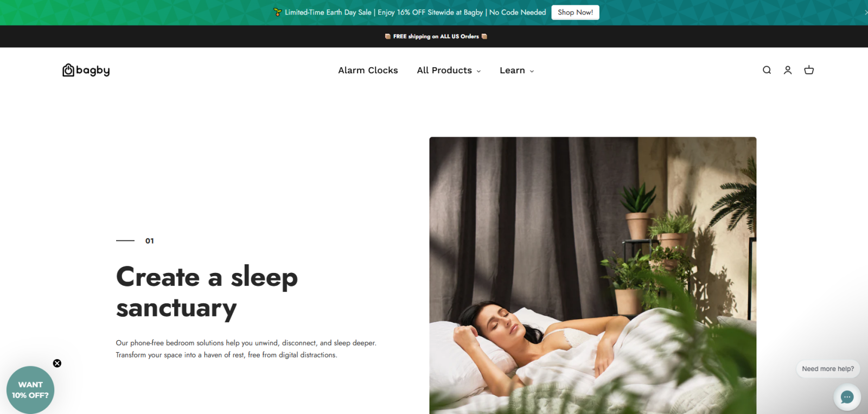Image resolution: width=868 pixels, height=414 pixels.
Task: Open the account profile icon
Action: (788, 70)
